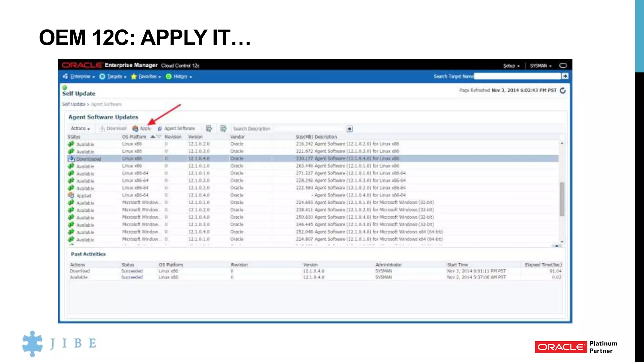Image resolution: width=644 pixels, height=362 pixels.
Task: Click the Start Time column header
Action: click(x=458, y=265)
